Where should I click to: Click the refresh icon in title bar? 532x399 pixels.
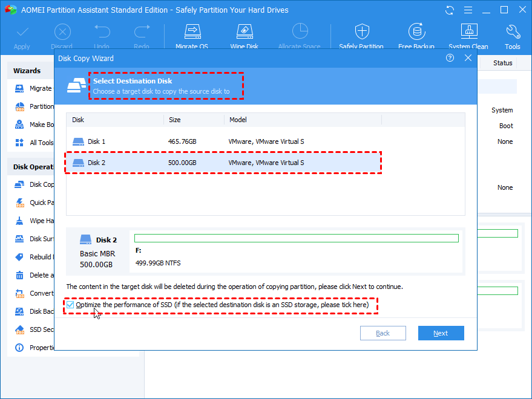(x=450, y=10)
